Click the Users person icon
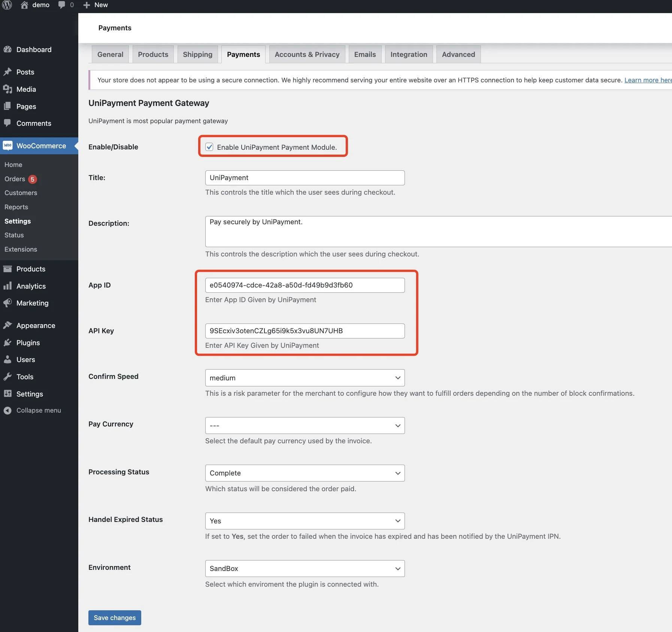The image size is (672, 632). coord(7,359)
